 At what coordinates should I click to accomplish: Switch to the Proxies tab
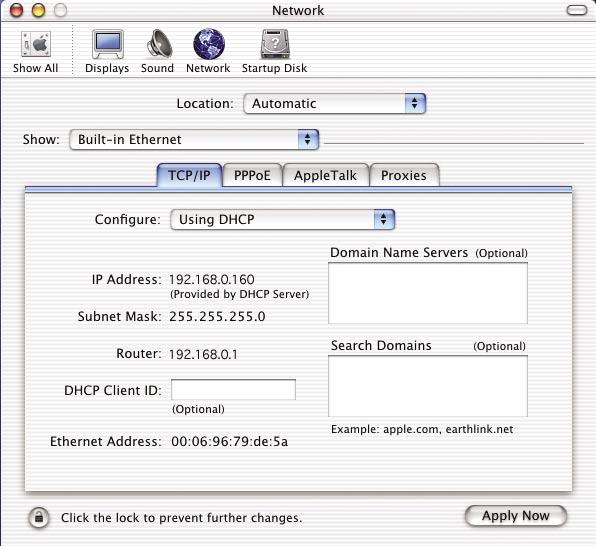[x=404, y=175]
